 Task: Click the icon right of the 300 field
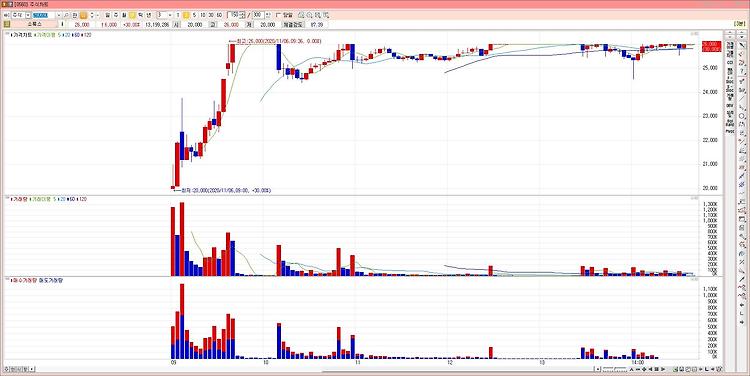click(267, 15)
